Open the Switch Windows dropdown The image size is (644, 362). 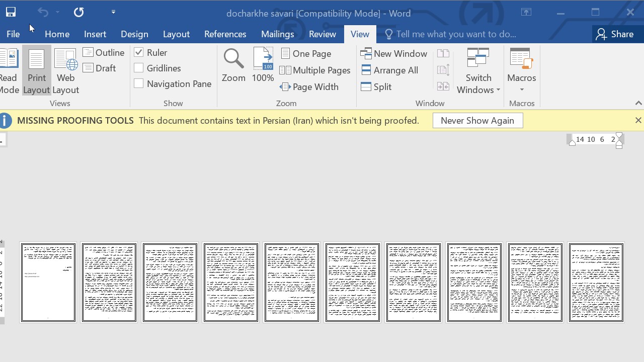point(478,71)
